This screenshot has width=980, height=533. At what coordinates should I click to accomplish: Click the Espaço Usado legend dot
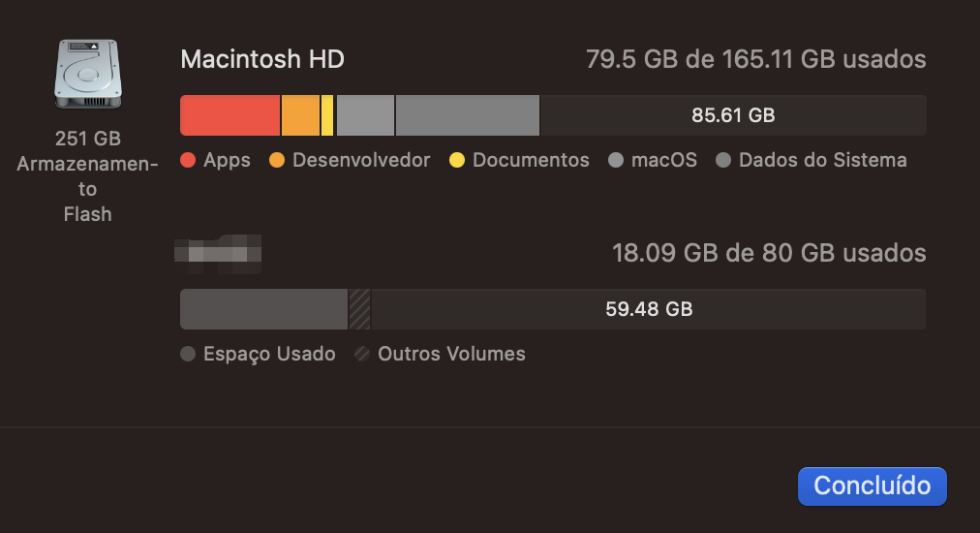click(189, 355)
